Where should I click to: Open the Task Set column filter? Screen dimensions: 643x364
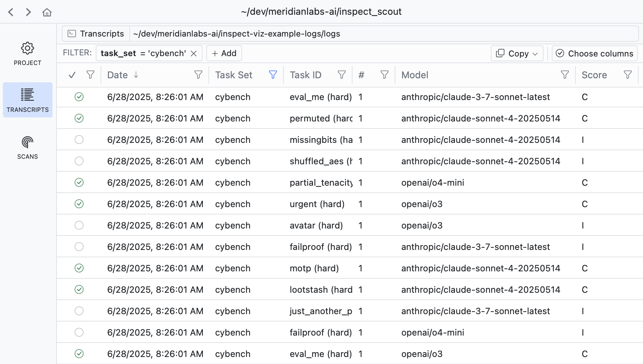click(273, 75)
